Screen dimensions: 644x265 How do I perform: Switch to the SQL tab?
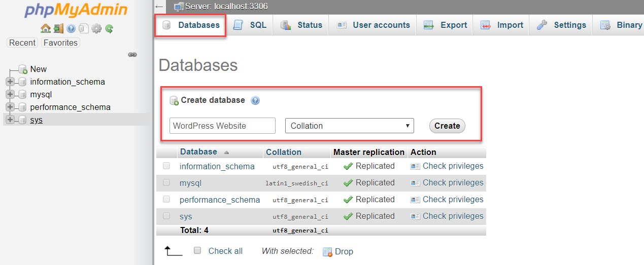coord(250,25)
